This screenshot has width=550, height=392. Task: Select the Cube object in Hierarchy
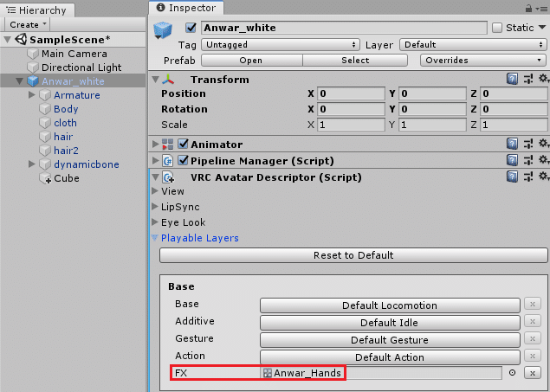pyautogui.click(x=67, y=178)
